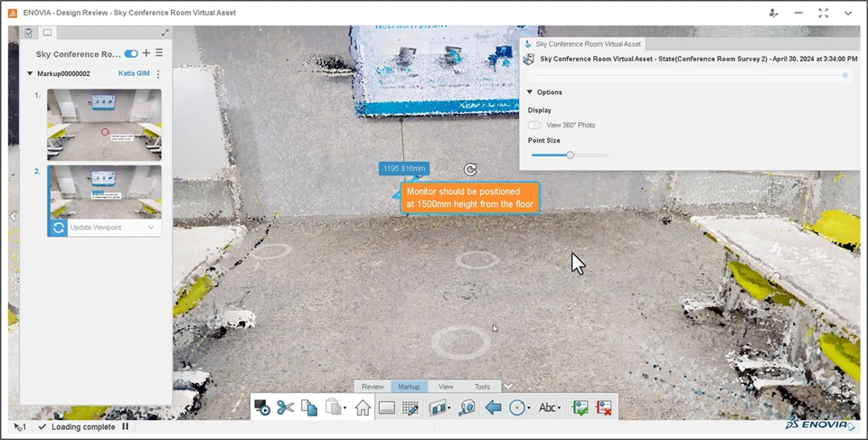Click the validate markup green check icon
The width and height of the screenshot is (868, 440).
[x=580, y=407]
